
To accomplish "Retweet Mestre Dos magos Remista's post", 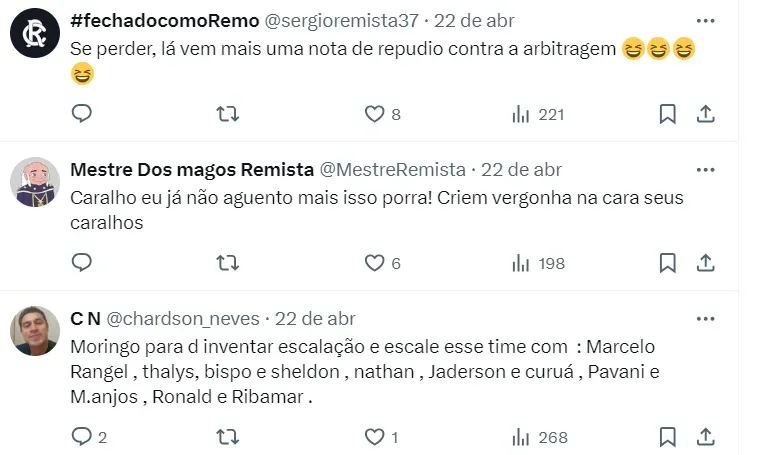I will 228,263.
